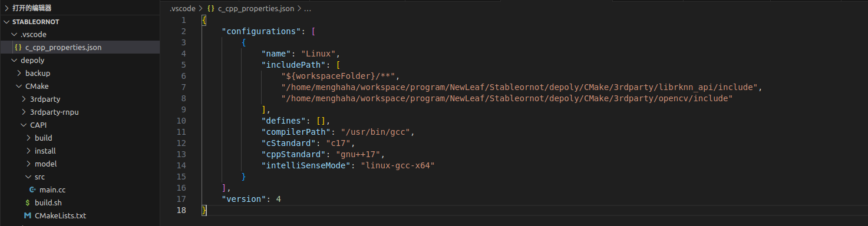Click the M icon beside CMakeLists.txt
The width and height of the screenshot is (868, 226).
click(x=28, y=216)
